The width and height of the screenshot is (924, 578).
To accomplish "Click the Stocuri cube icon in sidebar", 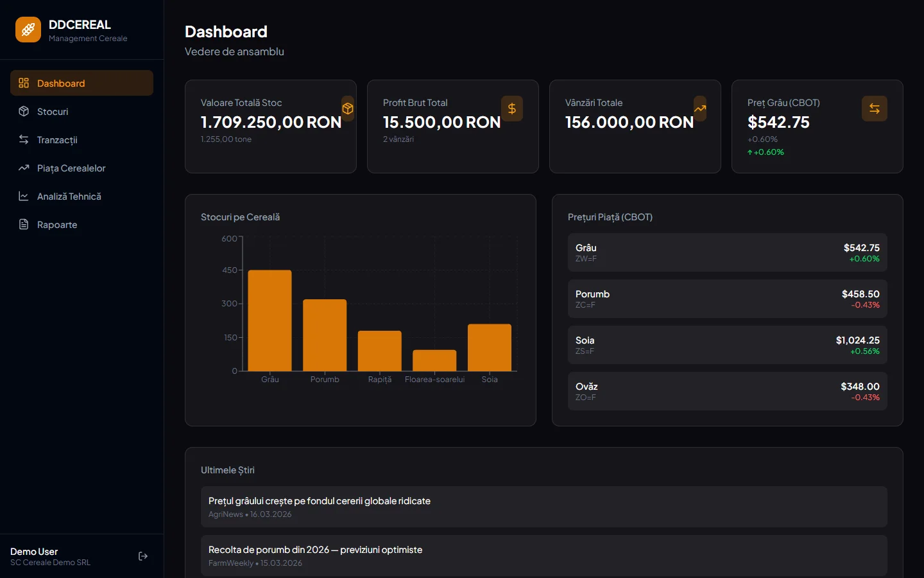I will [x=24, y=112].
